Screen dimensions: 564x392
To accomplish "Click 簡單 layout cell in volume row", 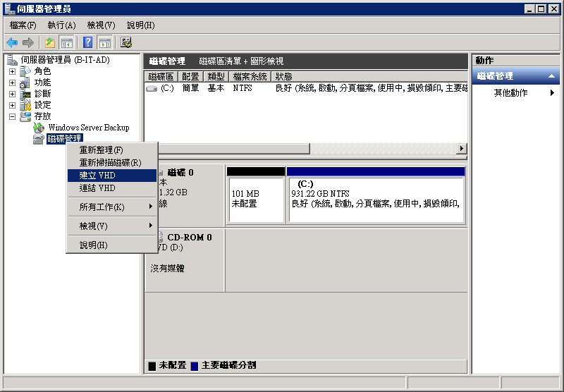I will click(x=190, y=88).
